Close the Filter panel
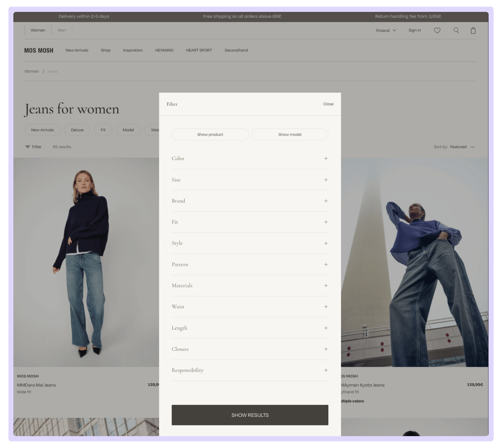502x448 pixels. pyautogui.click(x=328, y=104)
